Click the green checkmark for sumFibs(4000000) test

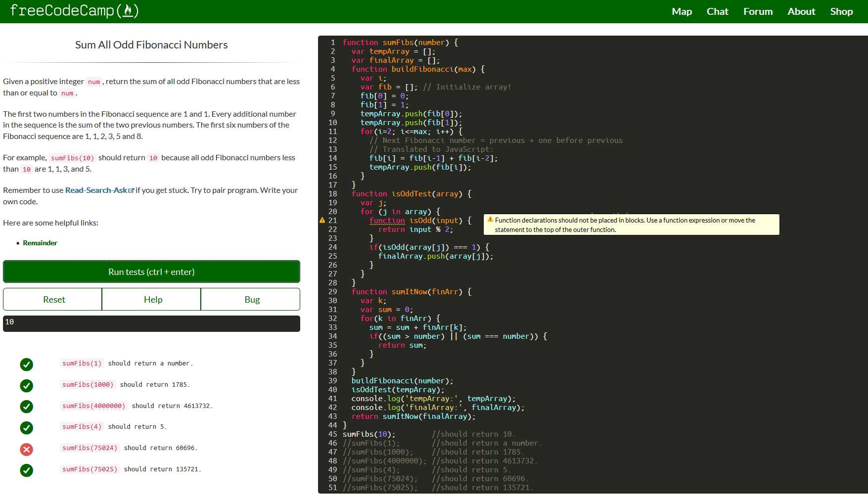click(27, 407)
